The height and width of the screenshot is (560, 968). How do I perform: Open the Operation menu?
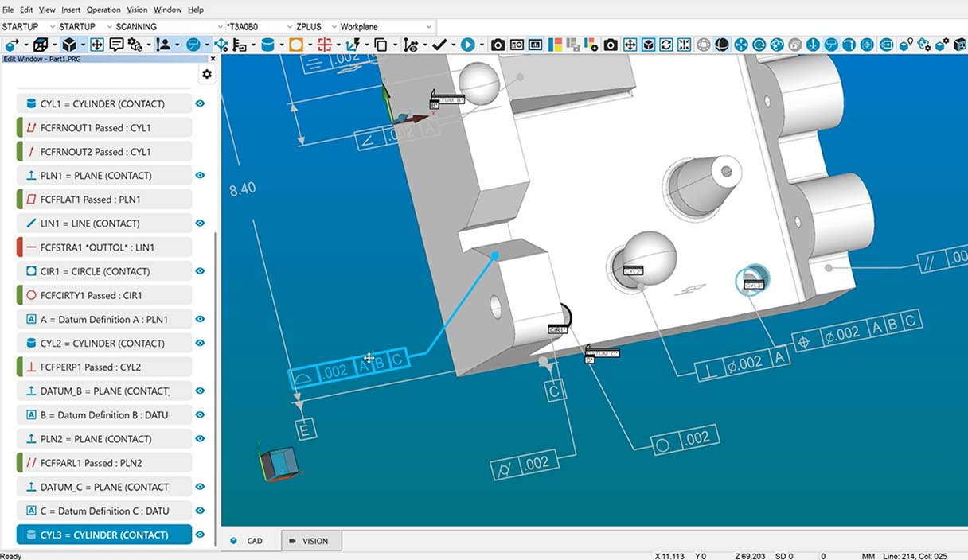tap(103, 10)
